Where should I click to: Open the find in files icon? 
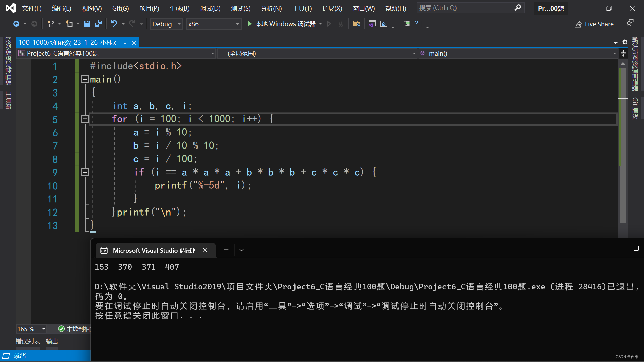pos(356,24)
